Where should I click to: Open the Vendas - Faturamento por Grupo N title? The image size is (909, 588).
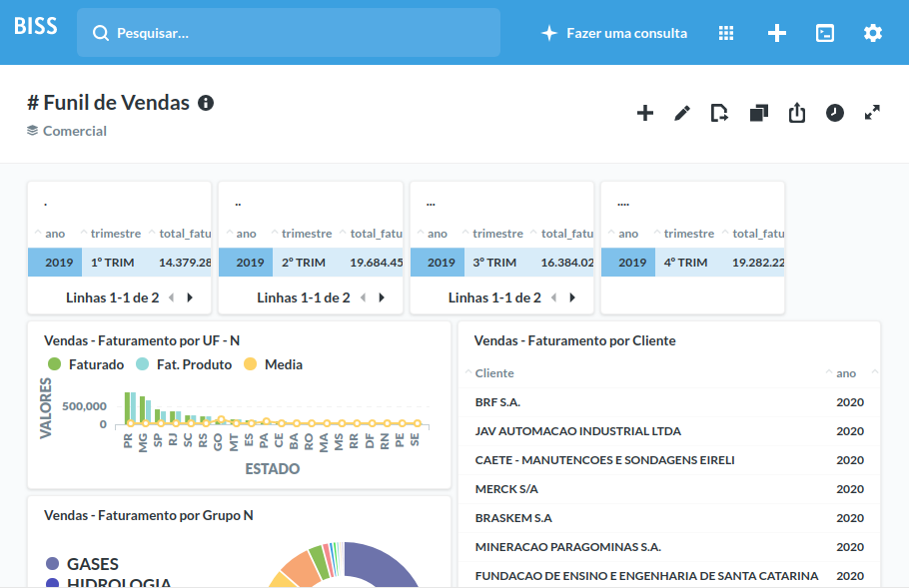(149, 515)
